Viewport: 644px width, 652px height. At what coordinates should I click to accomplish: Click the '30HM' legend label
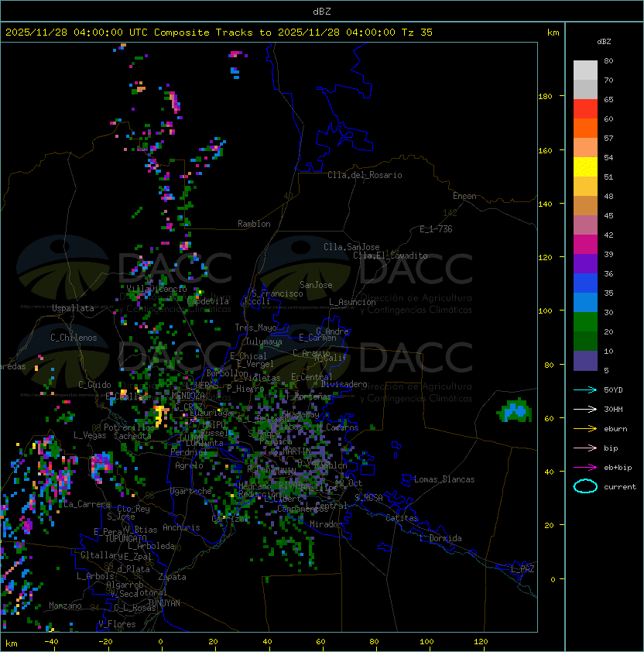(613, 410)
